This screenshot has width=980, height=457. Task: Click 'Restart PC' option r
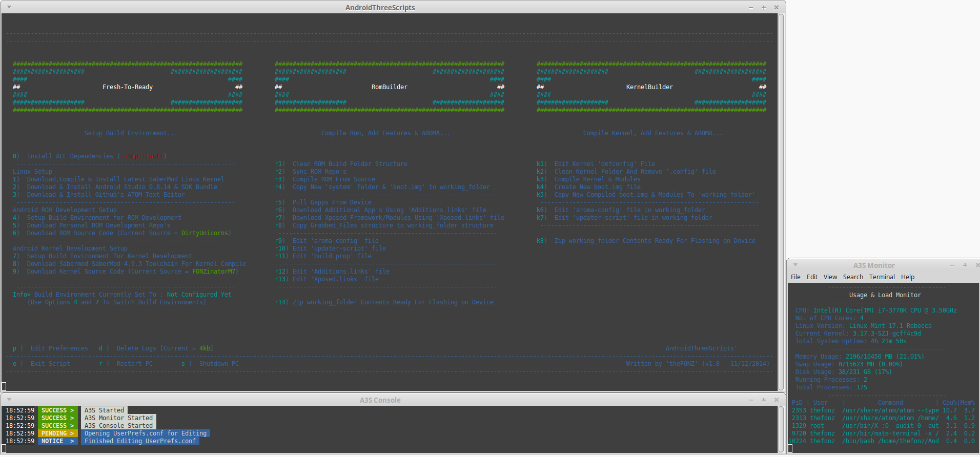coord(126,364)
